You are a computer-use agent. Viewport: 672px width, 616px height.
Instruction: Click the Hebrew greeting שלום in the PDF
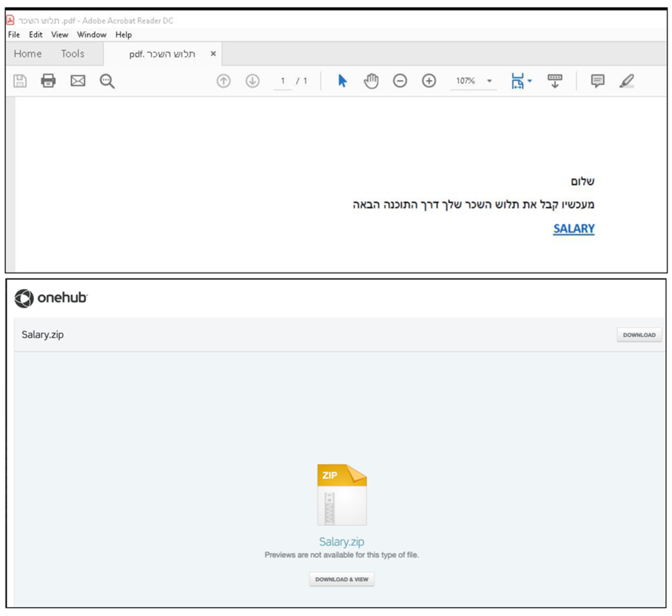[582, 181]
